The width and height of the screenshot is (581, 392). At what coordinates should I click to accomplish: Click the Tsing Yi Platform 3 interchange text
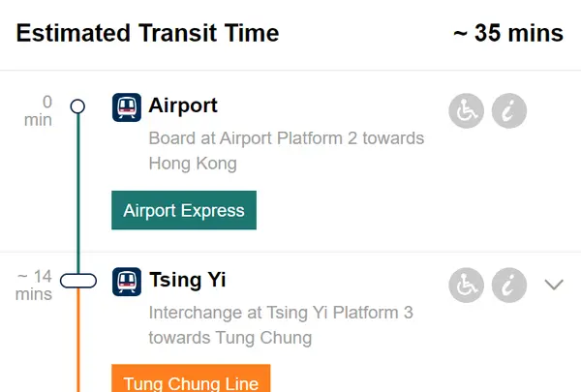281,325
